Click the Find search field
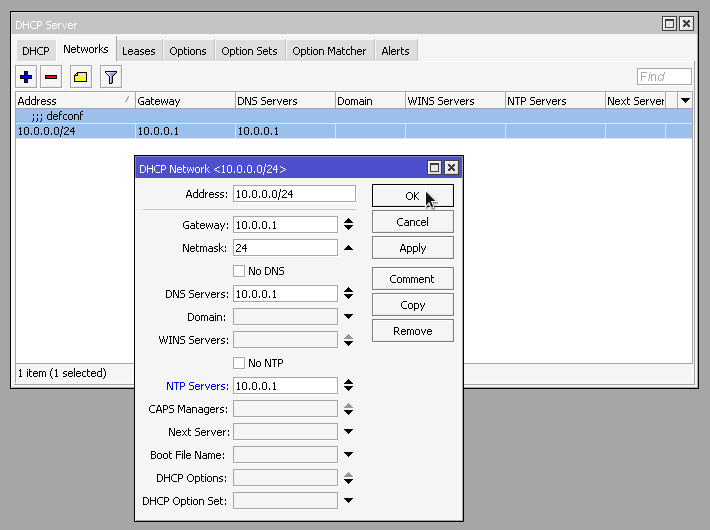The width and height of the screenshot is (710, 530). point(664,77)
